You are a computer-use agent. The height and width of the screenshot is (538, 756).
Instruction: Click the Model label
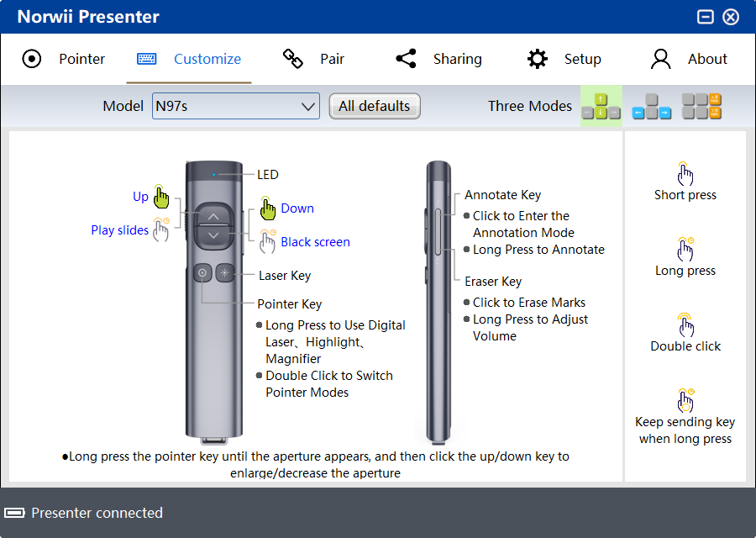[x=123, y=106]
